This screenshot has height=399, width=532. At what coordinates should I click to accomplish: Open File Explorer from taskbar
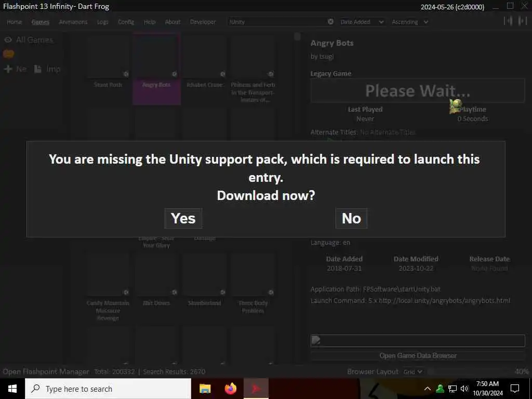[x=205, y=389]
